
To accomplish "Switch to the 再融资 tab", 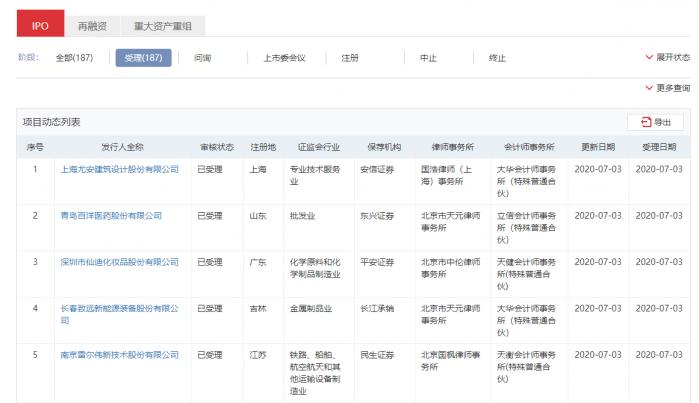I will [93, 24].
